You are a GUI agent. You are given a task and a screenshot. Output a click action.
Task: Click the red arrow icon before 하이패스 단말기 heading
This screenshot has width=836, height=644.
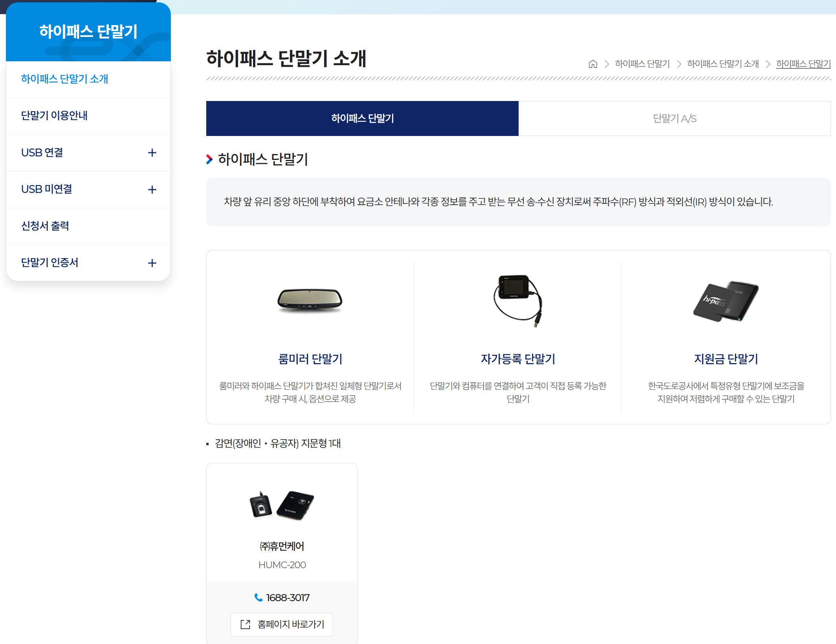pos(209,159)
